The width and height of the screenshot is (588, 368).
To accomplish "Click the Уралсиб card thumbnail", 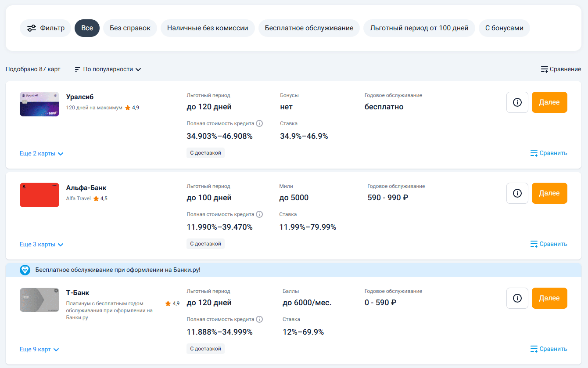I will coord(39,104).
